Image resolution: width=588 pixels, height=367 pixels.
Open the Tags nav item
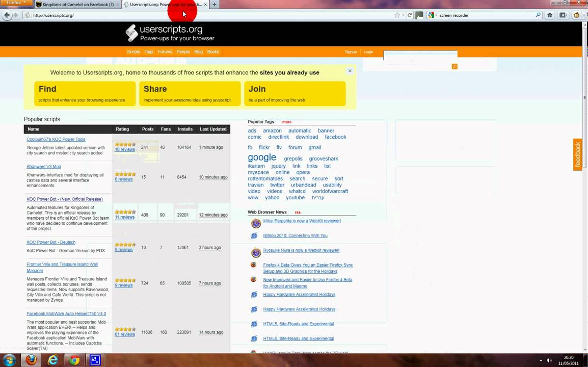[149, 52]
